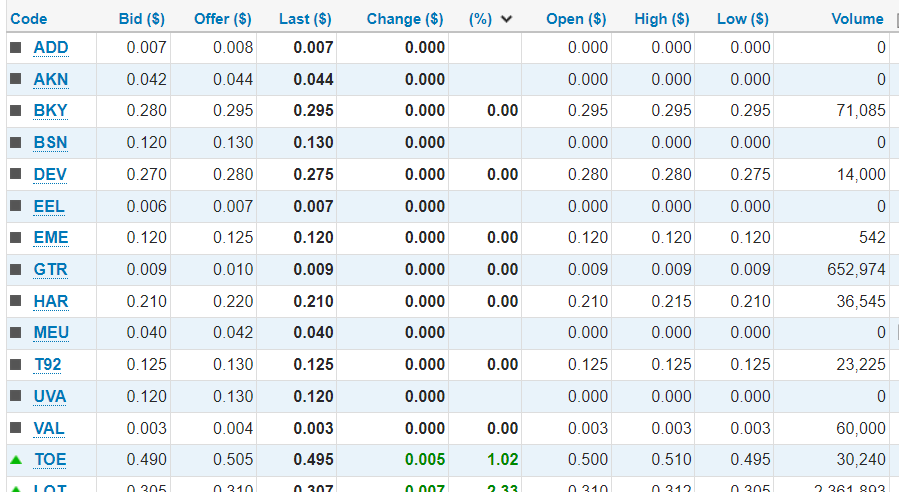Click the unchanged square icon for T92

[x=15, y=364]
